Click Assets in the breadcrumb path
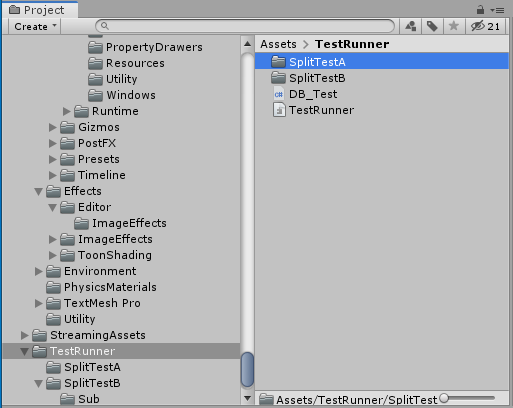The height and width of the screenshot is (408, 513). pos(278,44)
